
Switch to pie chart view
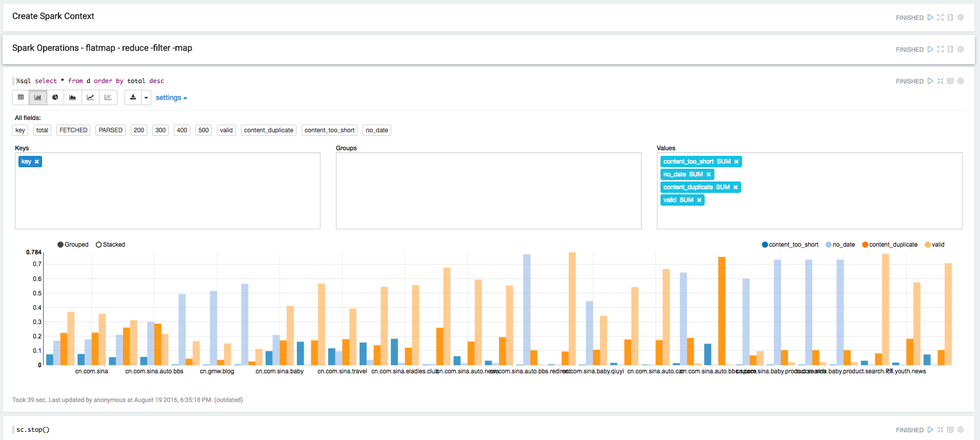pyautogui.click(x=55, y=97)
